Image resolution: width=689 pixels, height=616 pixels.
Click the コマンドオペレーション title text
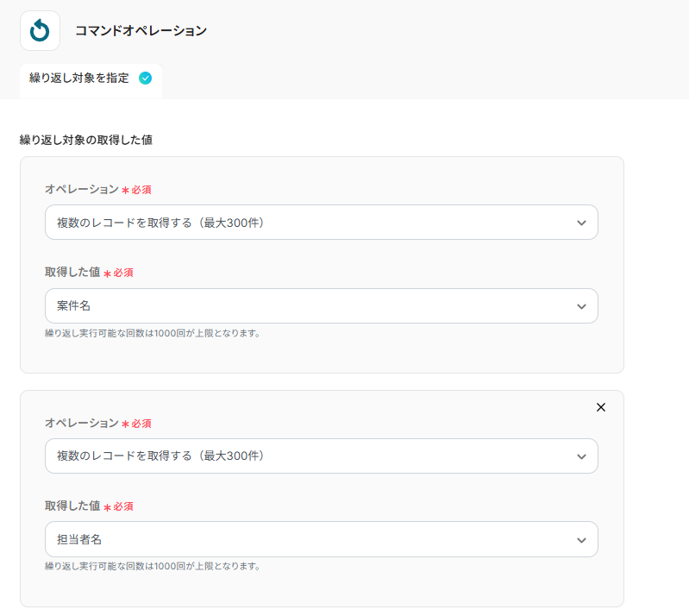coord(141,31)
